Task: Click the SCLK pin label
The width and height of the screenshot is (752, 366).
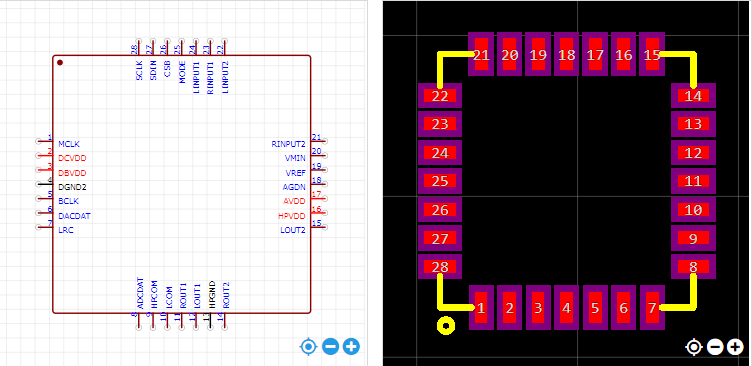Action: (x=139, y=70)
